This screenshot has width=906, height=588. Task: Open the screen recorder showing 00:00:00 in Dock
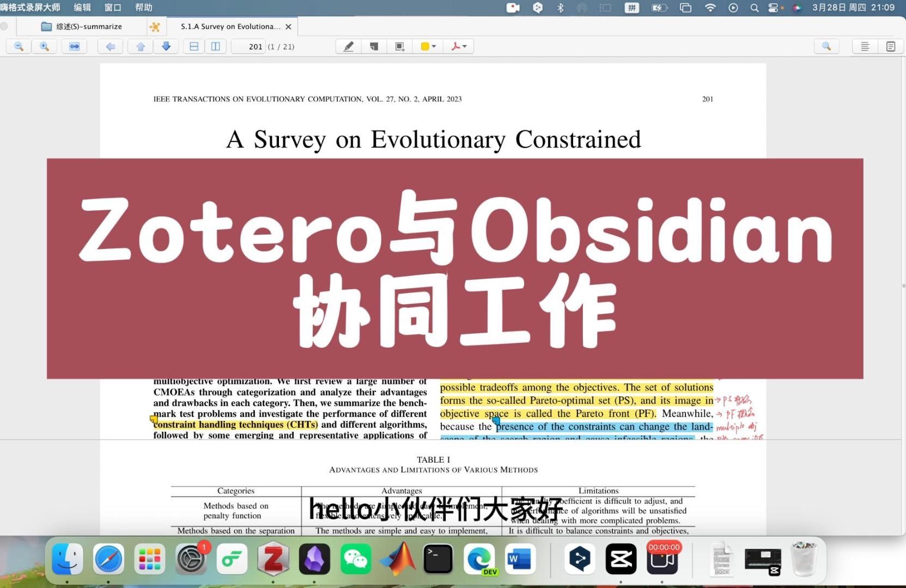click(x=662, y=559)
